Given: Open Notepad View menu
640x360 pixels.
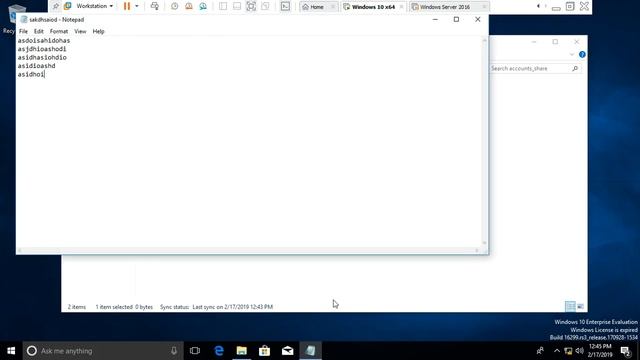Looking at the screenshot, I should tap(80, 31).
